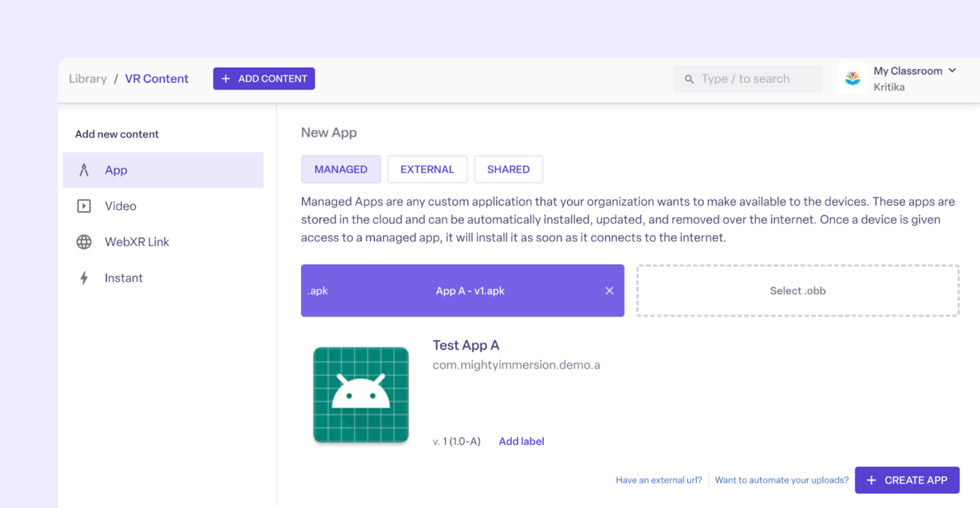Click the WebXR Link globe icon
Viewport: 980px width, 508px height.
coord(84,242)
